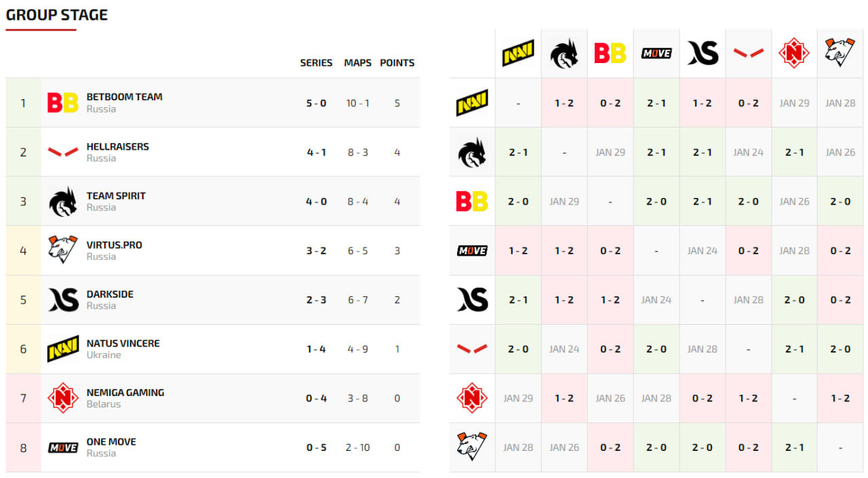
Task: Click the Virtus.pro bear logo in standings
Action: point(63,250)
